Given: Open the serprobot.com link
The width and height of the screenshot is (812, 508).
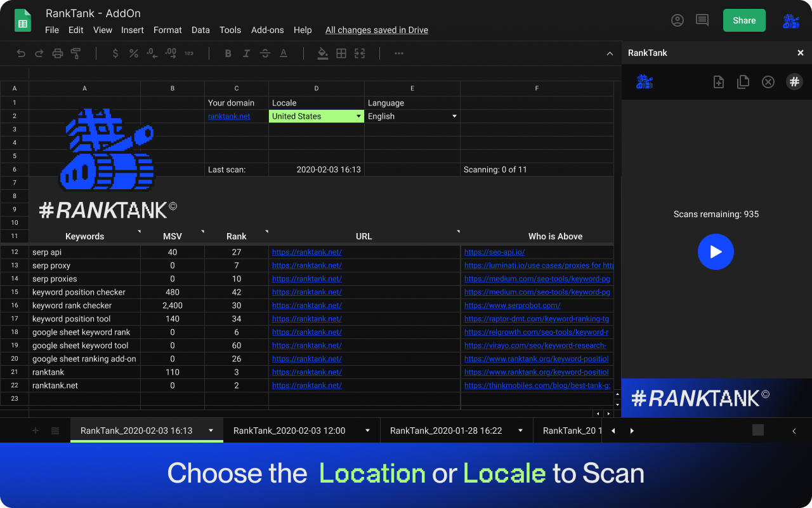Looking at the screenshot, I should pyautogui.click(x=513, y=305).
